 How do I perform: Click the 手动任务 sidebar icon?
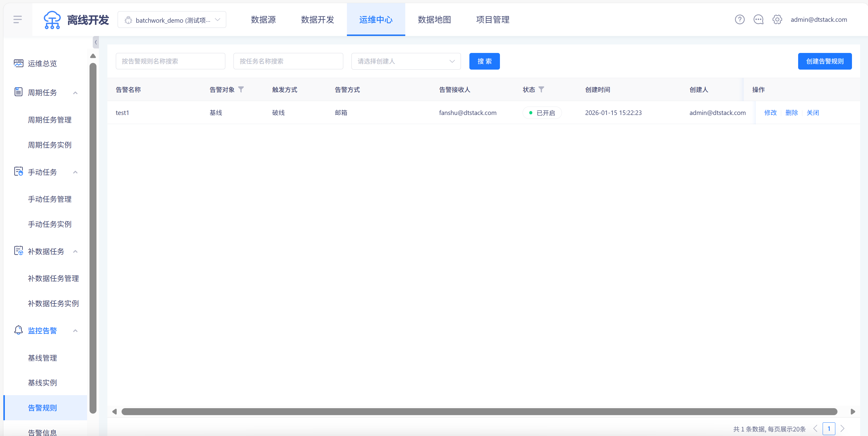[x=18, y=172]
